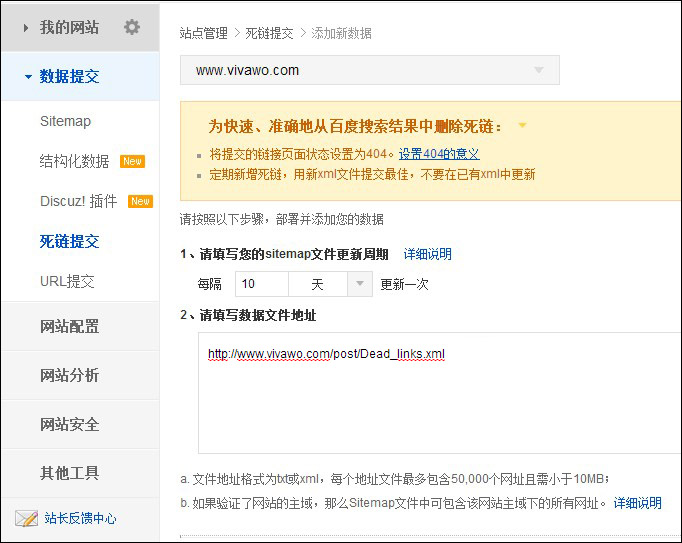Open the Discuz! 插件 menu item
The image size is (682, 543).
tap(79, 201)
